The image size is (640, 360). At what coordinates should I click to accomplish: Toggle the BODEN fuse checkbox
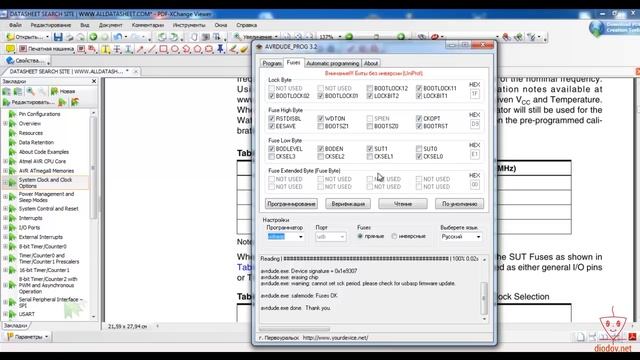pyautogui.click(x=320, y=149)
